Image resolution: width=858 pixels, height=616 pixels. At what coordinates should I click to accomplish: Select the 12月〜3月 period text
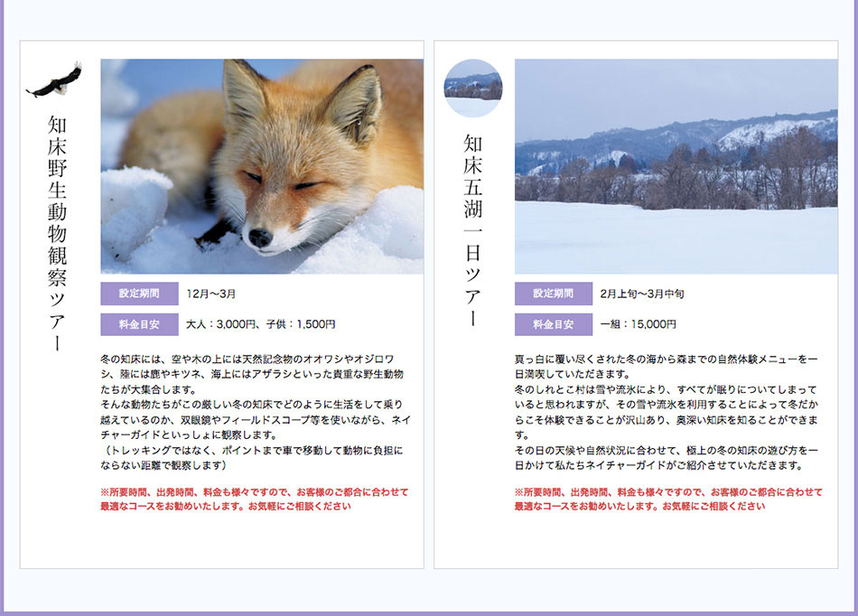(x=211, y=294)
